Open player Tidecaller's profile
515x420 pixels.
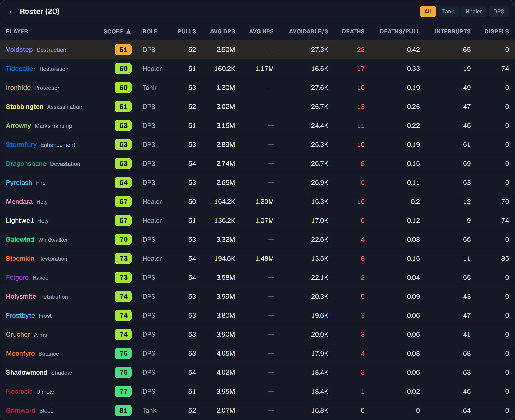(21, 69)
